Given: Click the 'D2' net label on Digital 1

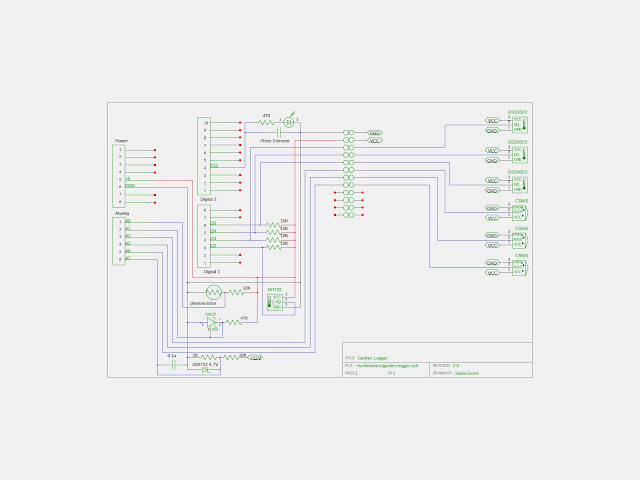Looking at the screenshot, I should click(213, 246).
